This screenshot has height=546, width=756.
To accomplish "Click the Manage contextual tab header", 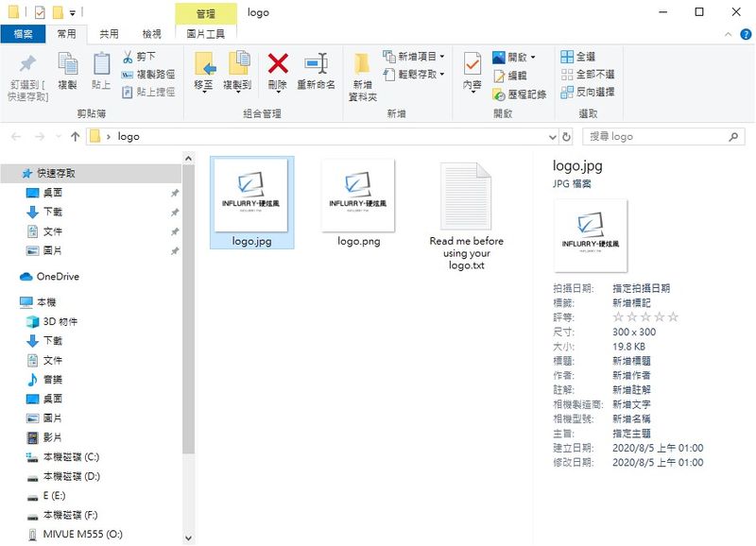I will (206, 13).
